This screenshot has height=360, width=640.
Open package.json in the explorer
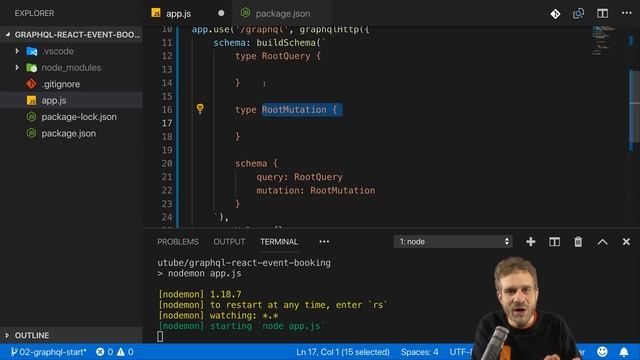71,133
